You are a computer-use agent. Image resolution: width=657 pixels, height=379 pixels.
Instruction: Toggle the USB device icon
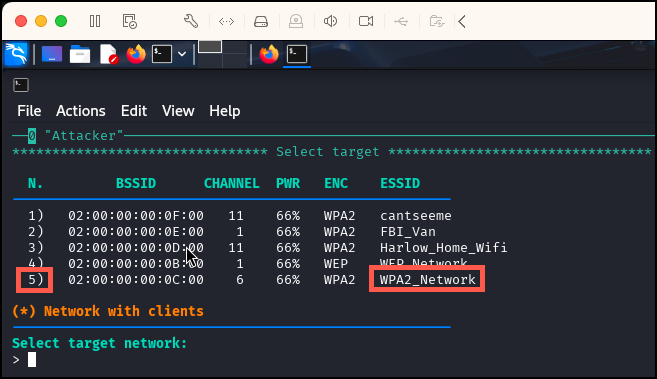click(x=401, y=21)
